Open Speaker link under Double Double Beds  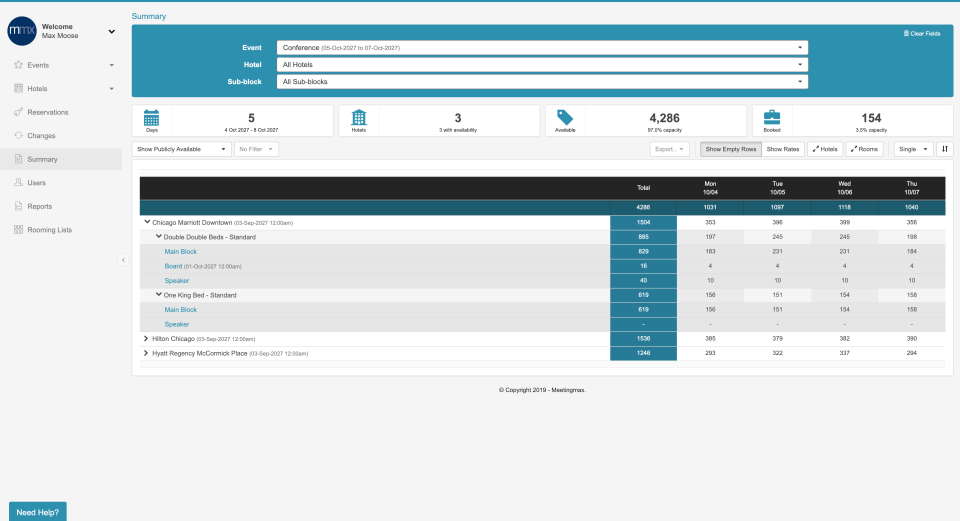[176, 281]
